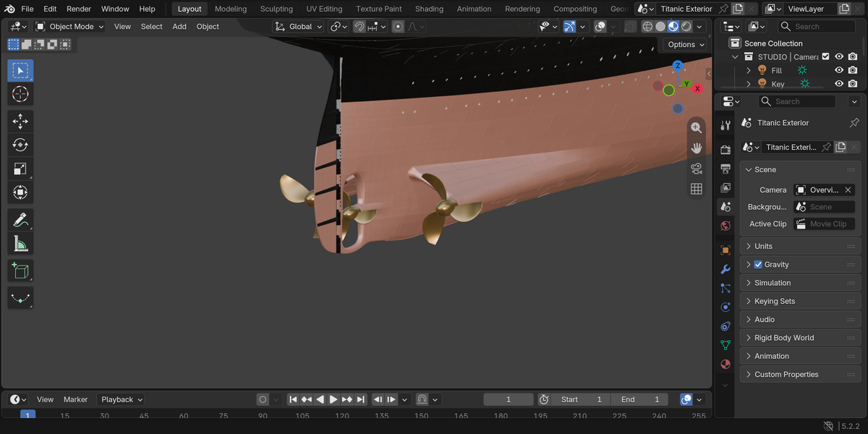Open the File menu
The width and height of the screenshot is (868, 434).
pyautogui.click(x=27, y=9)
